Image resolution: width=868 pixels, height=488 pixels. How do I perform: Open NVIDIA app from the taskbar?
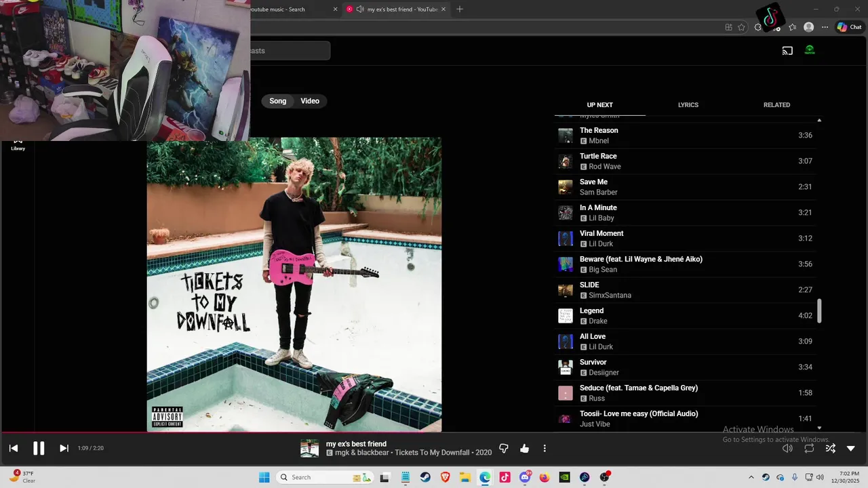click(564, 477)
